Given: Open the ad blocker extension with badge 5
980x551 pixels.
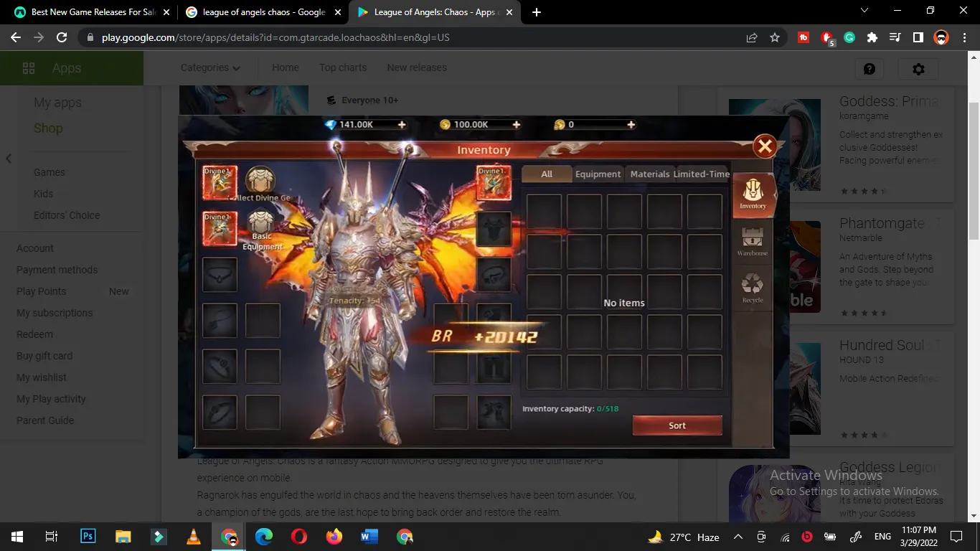Looking at the screenshot, I should coord(827,38).
